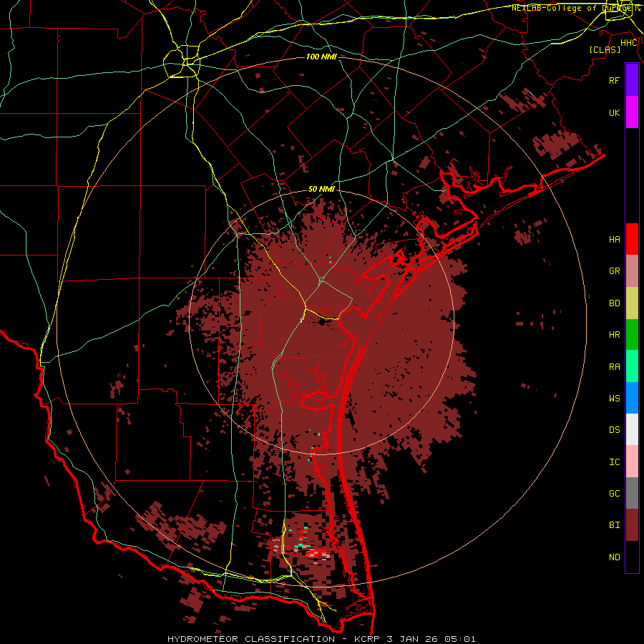Click the WS blue legend swatch
The image size is (644, 644).
tap(632, 398)
